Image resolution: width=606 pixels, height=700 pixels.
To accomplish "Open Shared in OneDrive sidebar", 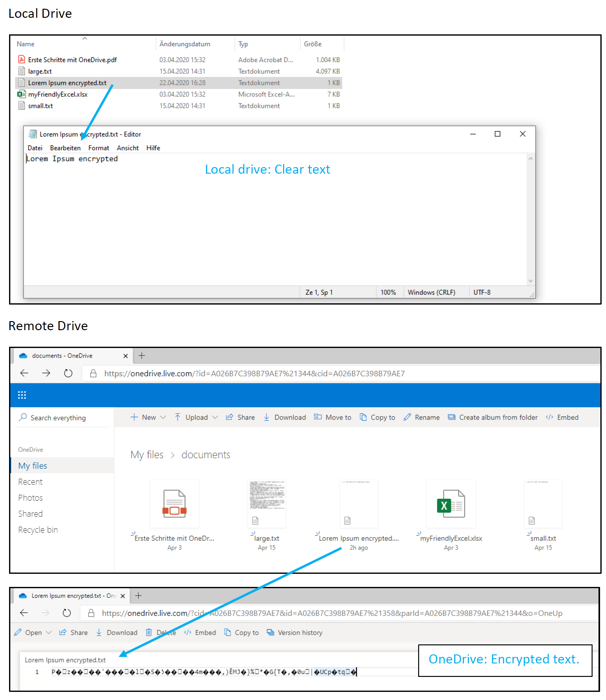I will (30, 513).
